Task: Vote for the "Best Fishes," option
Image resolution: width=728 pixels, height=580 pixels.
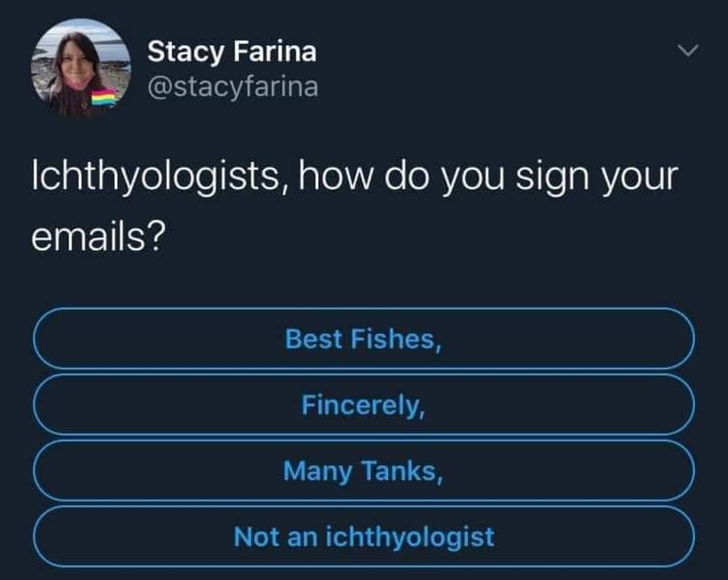Action: tap(363, 338)
